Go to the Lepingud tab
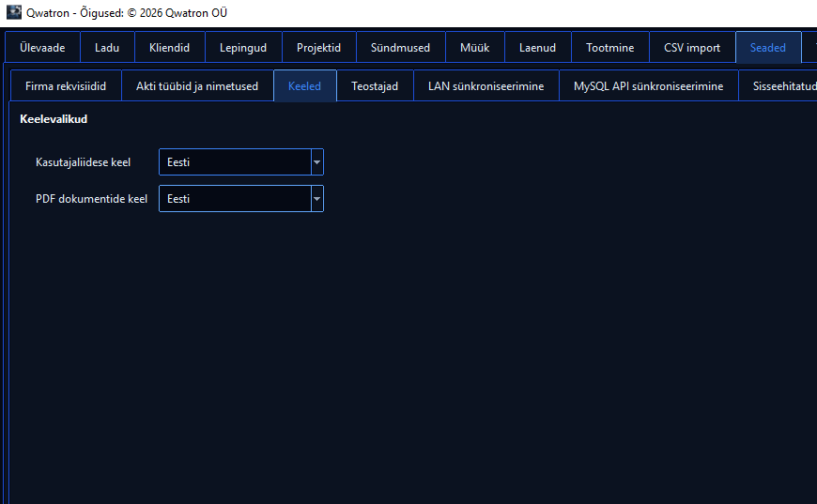This screenshot has width=817, height=504. (x=243, y=47)
